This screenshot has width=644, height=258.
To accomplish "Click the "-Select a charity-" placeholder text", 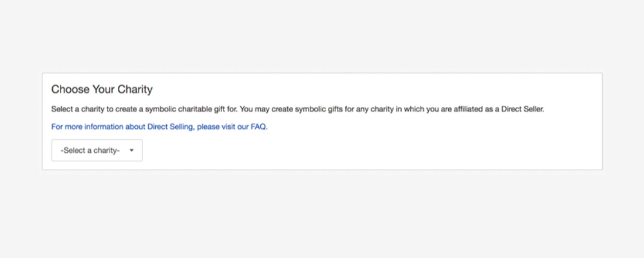I will point(90,150).
